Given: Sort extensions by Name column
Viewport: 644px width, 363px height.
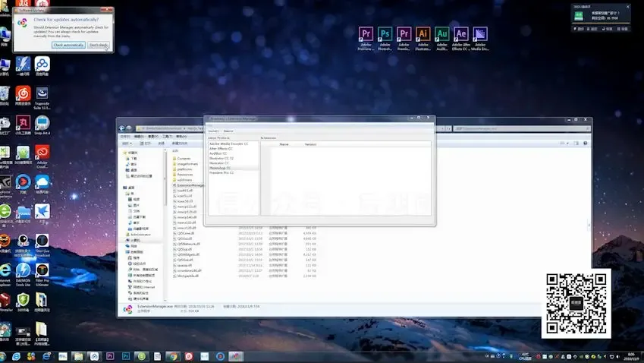Looking at the screenshot, I should [x=284, y=144].
